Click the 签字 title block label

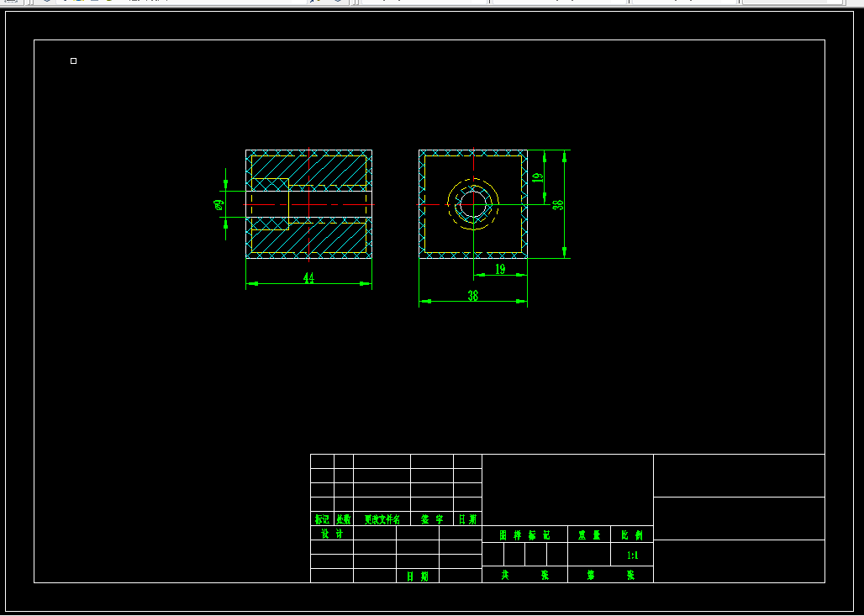[x=432, y=519]
